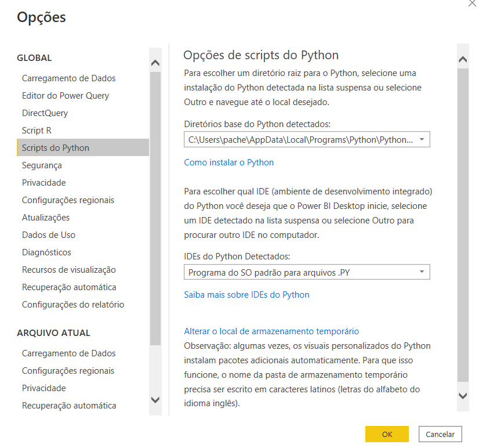Open Dados de Uso settings
This screenshot has width=479, height=448.
click(49, 235)
